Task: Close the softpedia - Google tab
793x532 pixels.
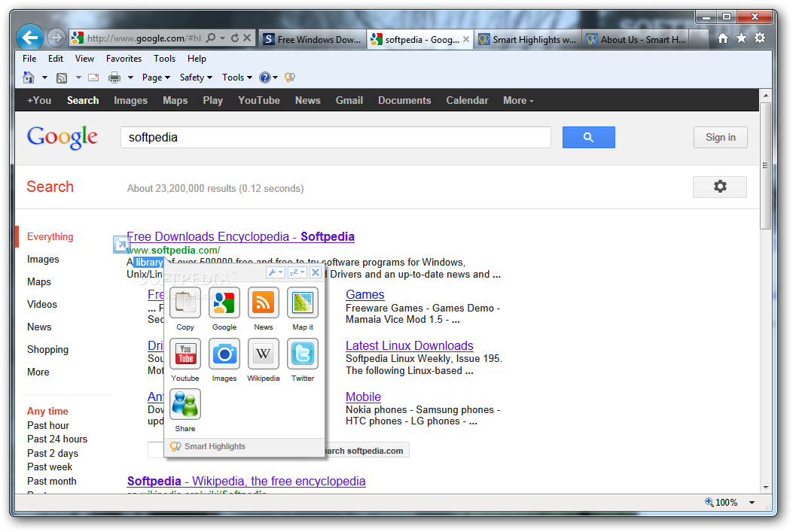Action: 466,39
